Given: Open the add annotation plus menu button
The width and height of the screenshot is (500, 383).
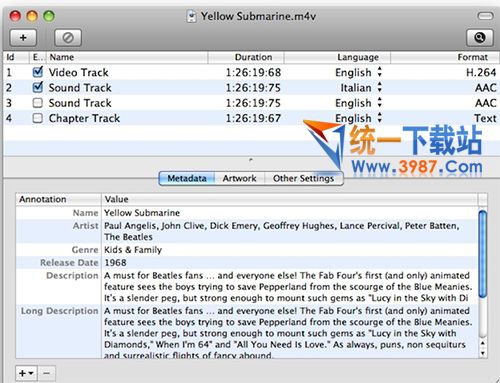Looking at the screenshot, I should coord(26,373).
